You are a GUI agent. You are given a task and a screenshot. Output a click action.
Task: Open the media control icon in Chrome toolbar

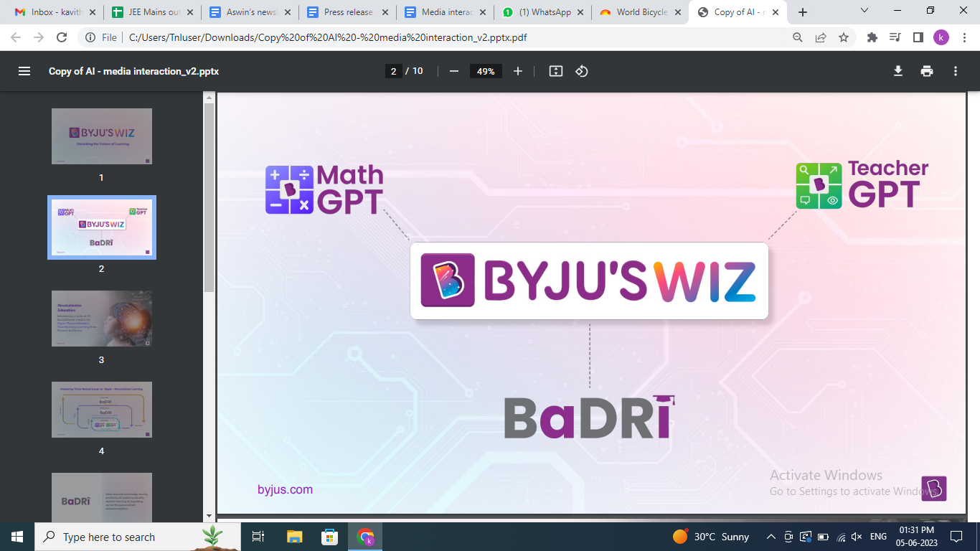click(895, 37)
